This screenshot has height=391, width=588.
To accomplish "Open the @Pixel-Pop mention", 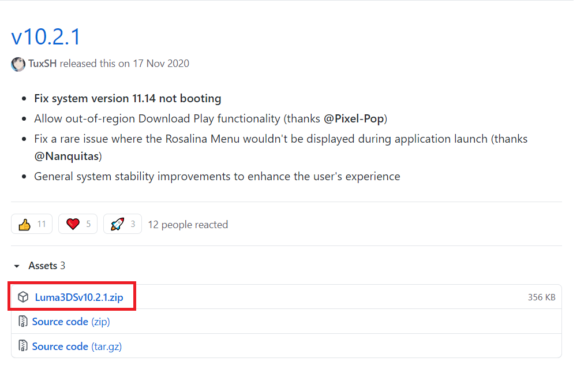I will point(354,119).
